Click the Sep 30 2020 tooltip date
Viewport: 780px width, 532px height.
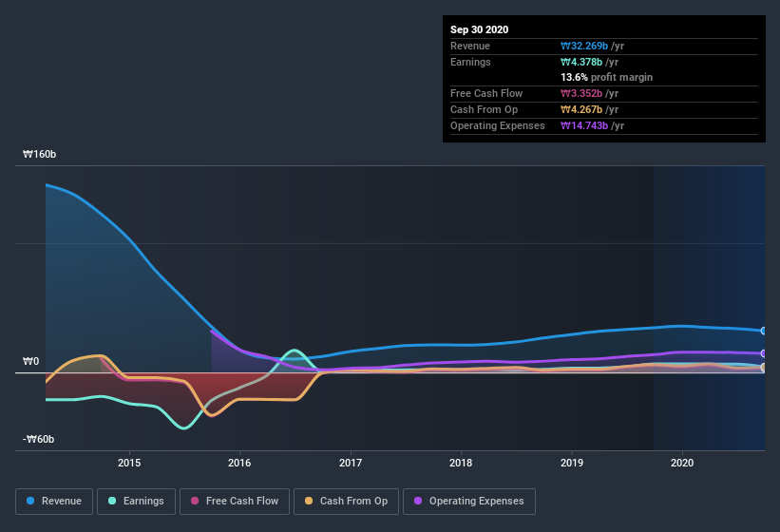click(x=480, y=29)
